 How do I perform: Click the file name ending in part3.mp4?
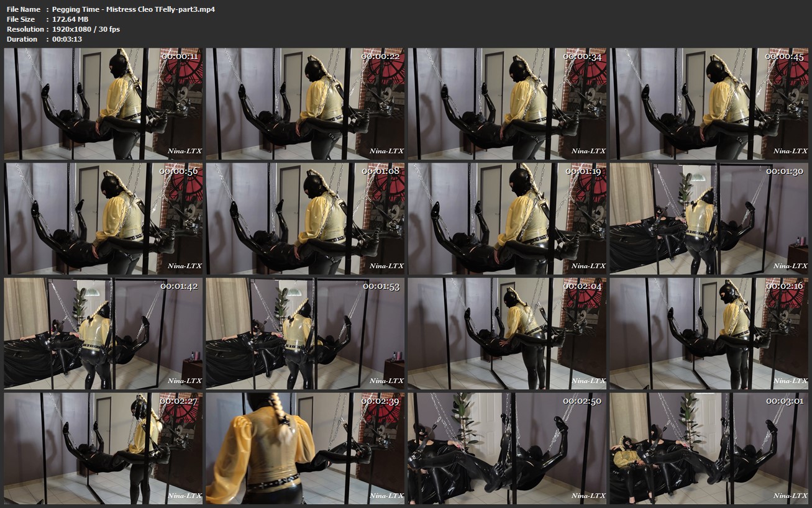(134, 9)
